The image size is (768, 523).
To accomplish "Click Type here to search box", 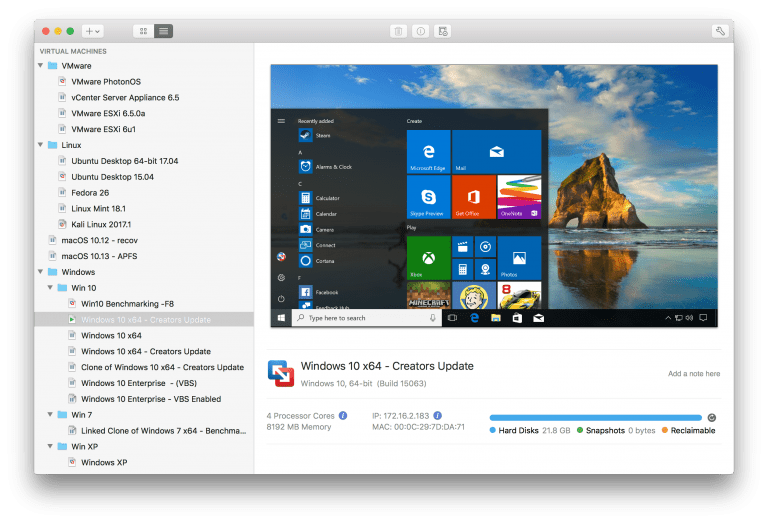I will [367, 318].
